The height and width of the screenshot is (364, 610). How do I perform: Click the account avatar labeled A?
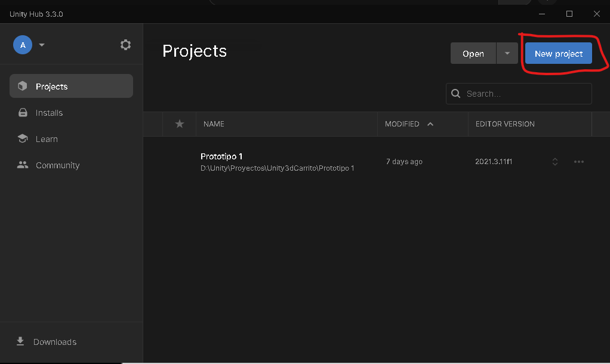[23, 45]
